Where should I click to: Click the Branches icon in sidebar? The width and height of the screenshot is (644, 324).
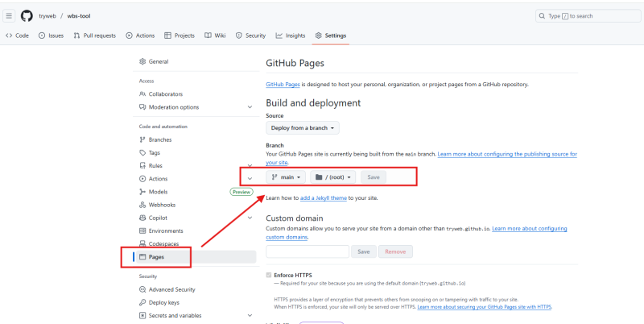click(142, 139)
